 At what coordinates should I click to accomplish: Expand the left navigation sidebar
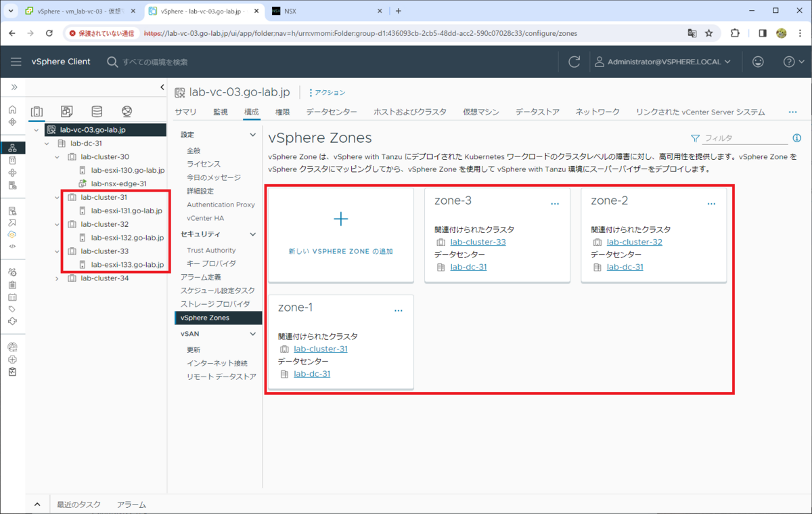pyautogui.click(x=13, y=87)
